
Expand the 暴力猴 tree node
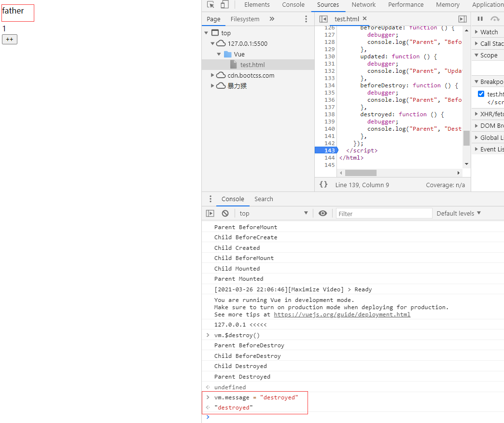212,86
